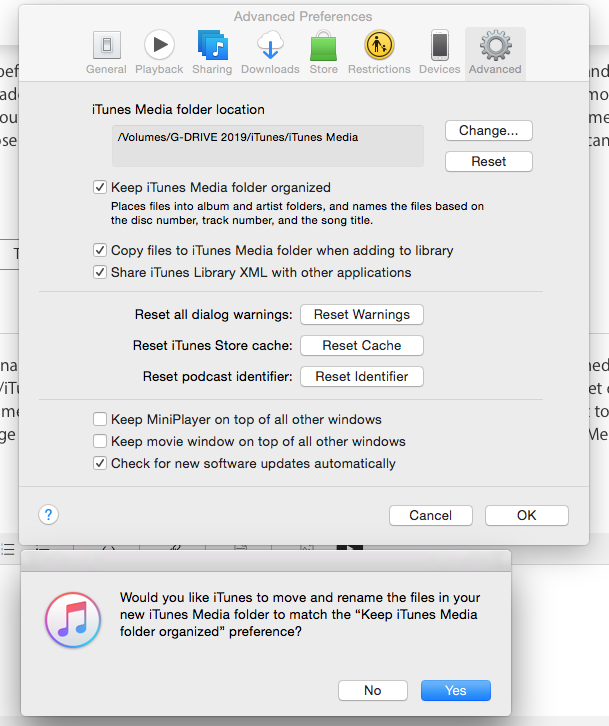609x726 pixels.
Task: Enable Keep MiniPlayer on top checkbox
Action: 100,419
